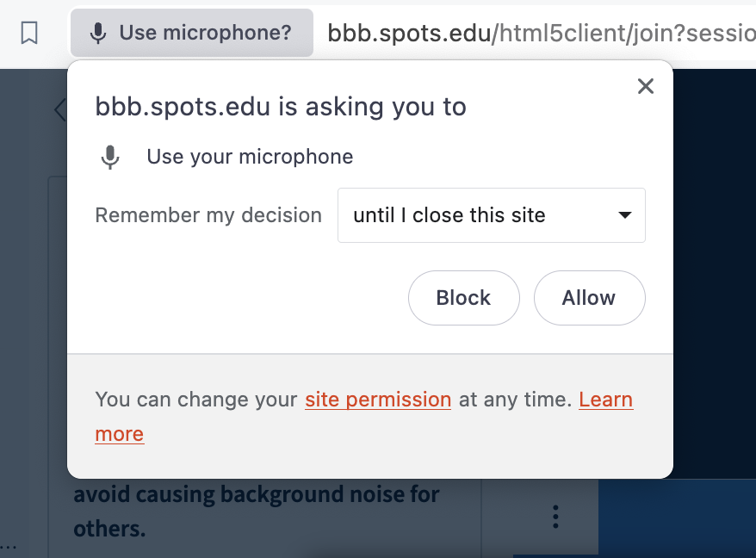Allow microphone access for bbb.spots.edu

[589, 298]
